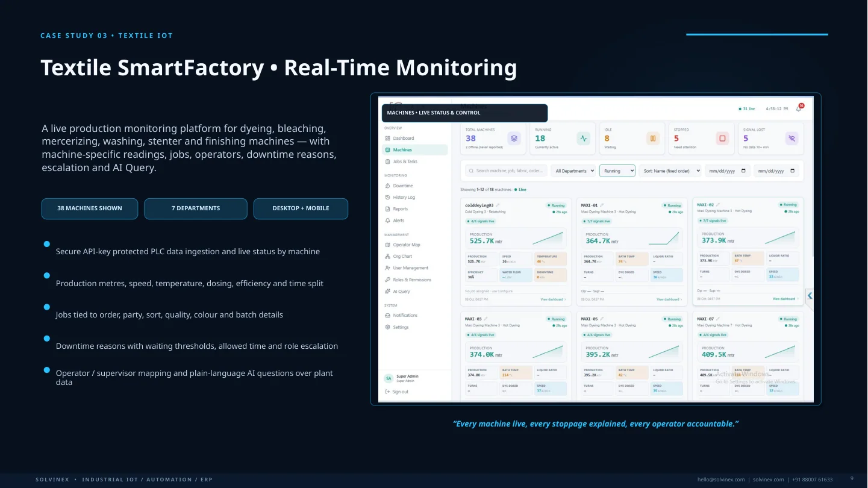This screenshot has width=868, height=488.
Task: Open Alerts in the sidebar
Action: pyautogui.click(x=416, y=221)
